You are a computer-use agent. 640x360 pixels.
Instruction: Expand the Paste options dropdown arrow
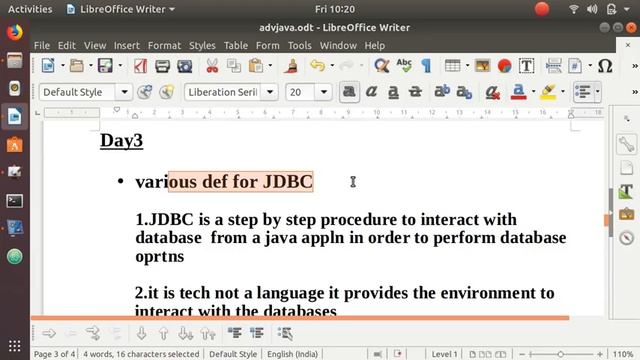pyautogui.click(x=270, y=65)
